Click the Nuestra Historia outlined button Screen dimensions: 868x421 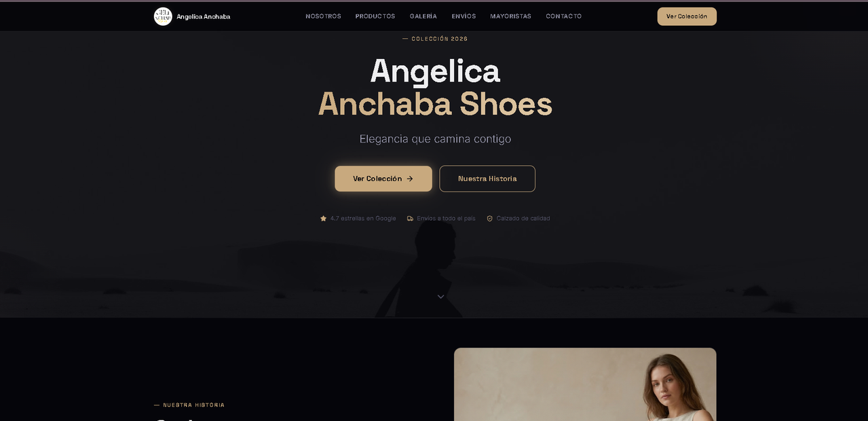[x=487, y=179]
